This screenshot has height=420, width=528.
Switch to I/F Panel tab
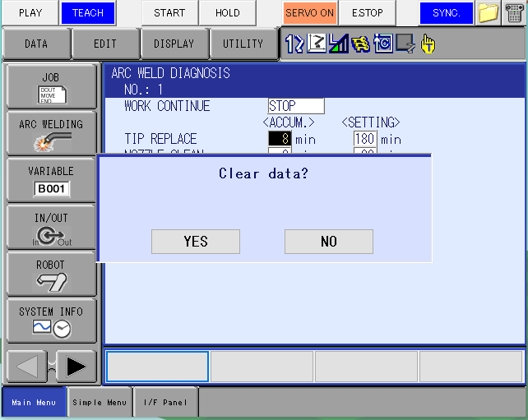pyautogui.click(x=165, y=402)
